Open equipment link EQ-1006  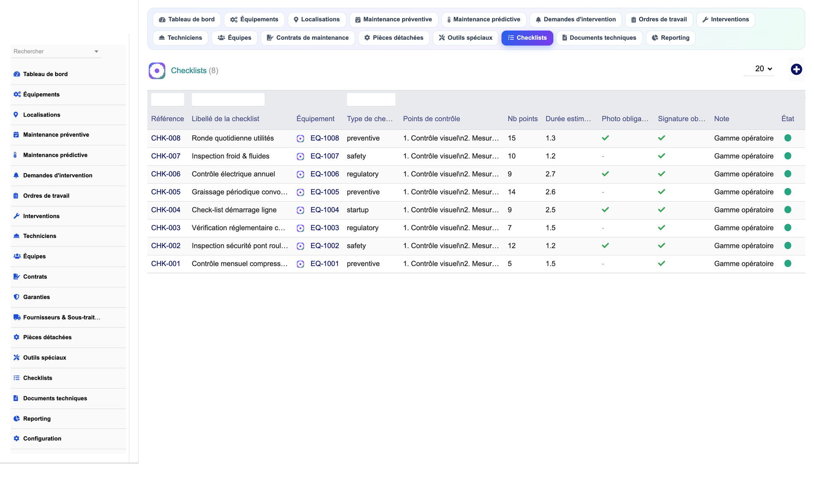pos(325,174)
